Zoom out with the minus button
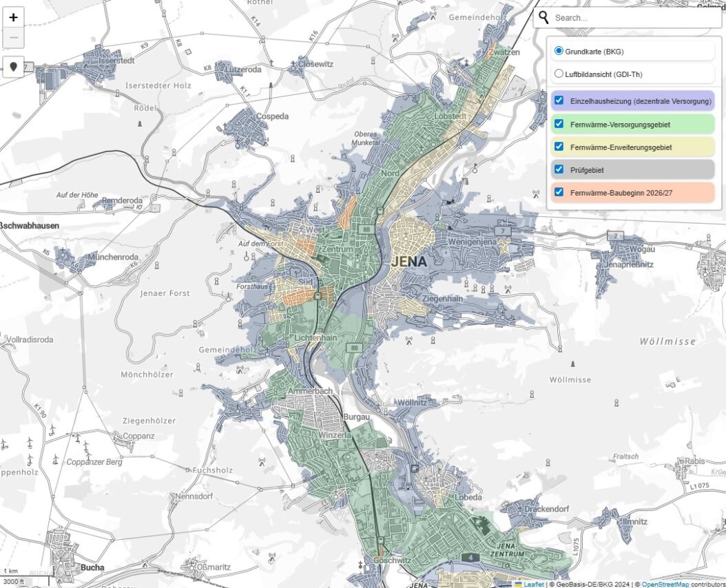 (x=13, y=36)
